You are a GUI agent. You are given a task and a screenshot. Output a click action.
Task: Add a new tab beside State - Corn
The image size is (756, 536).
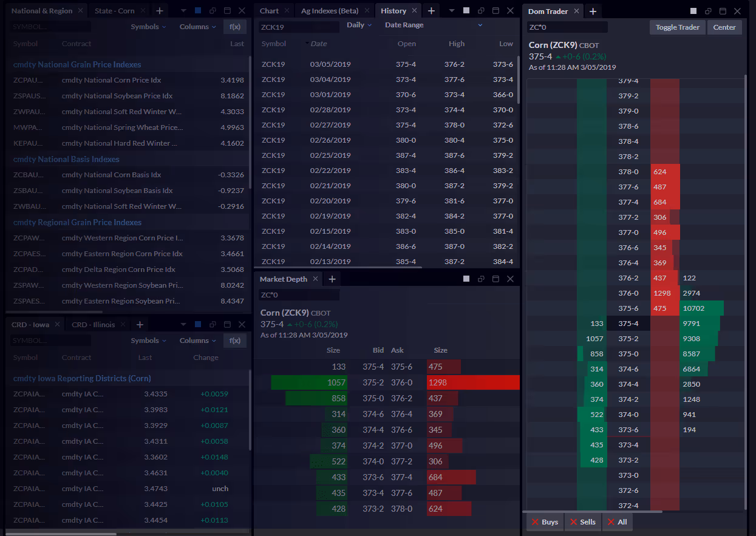click(x=159, y=10)
